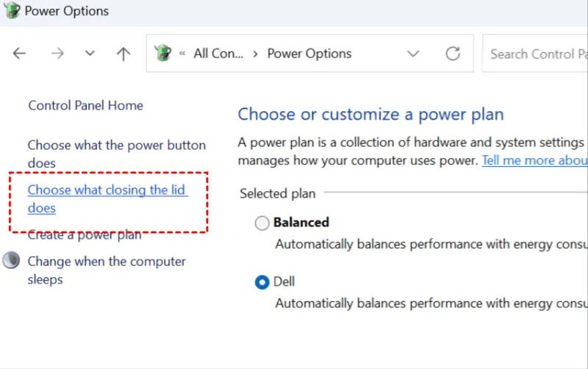The height and width of the screenshot is (369, 588).
Task: Click the sleep moon icon in sidebar
Action: coord(11,261)
